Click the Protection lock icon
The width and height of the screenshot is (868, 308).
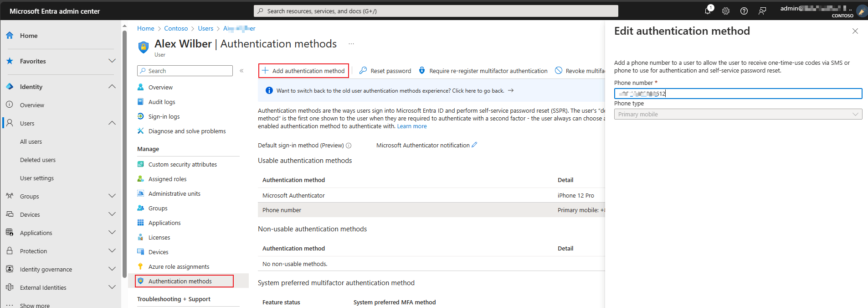[x=10, y=251]
